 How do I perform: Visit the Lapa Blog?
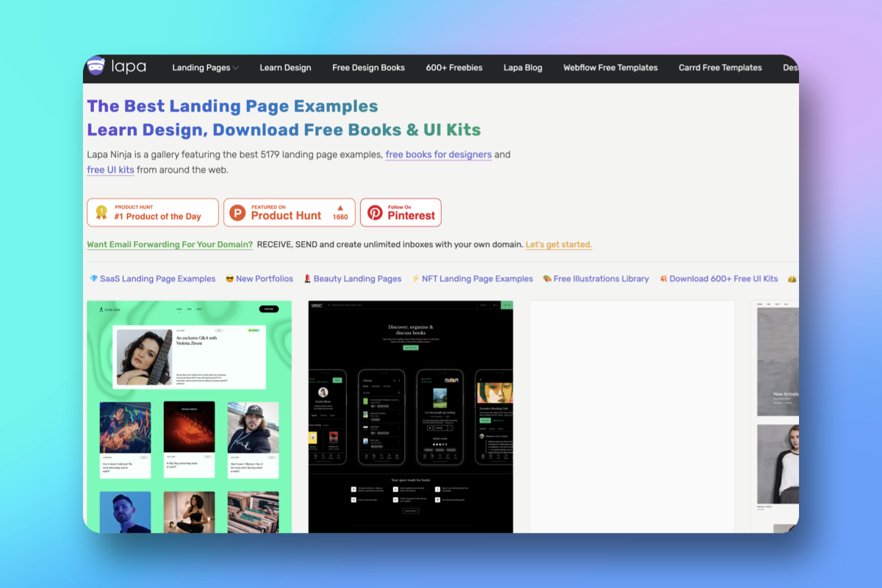pyautogui.click(x=523, y=68)
